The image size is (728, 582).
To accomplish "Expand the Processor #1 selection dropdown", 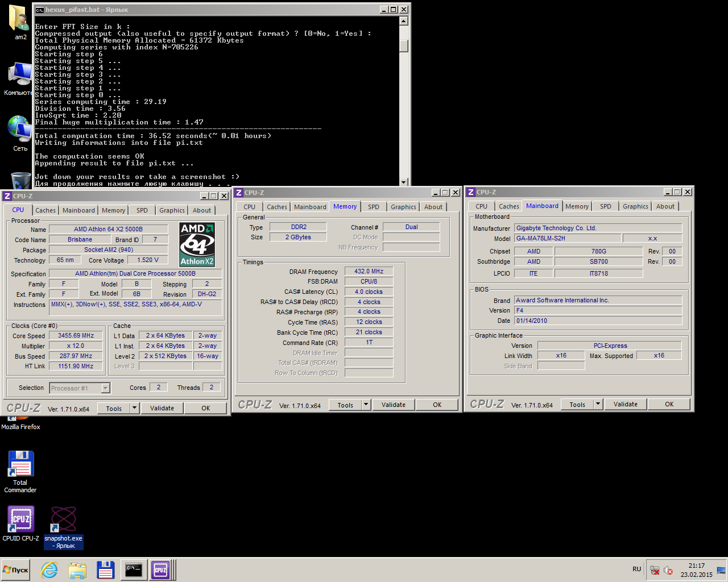I will point(105,388).
